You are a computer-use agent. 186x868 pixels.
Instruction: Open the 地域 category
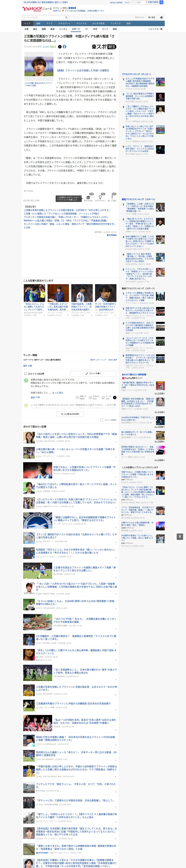pos(114,29)
